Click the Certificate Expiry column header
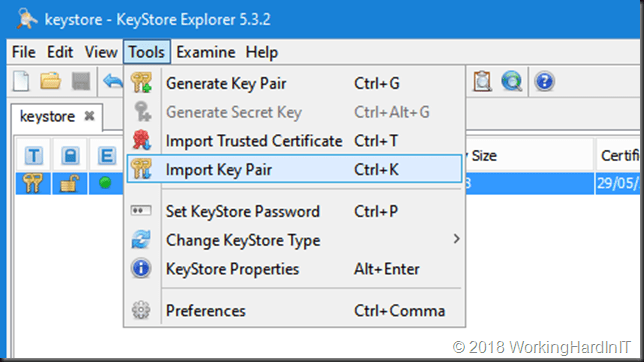The height and width of the screenshot is (362, 644). point(619,155)
